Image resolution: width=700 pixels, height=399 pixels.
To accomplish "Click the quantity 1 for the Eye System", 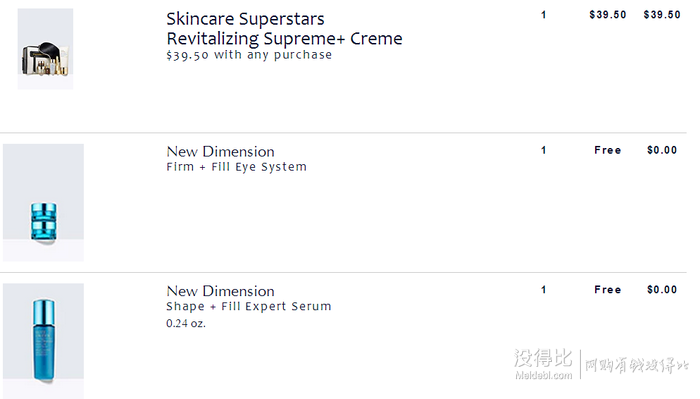I will click(543, 150).
